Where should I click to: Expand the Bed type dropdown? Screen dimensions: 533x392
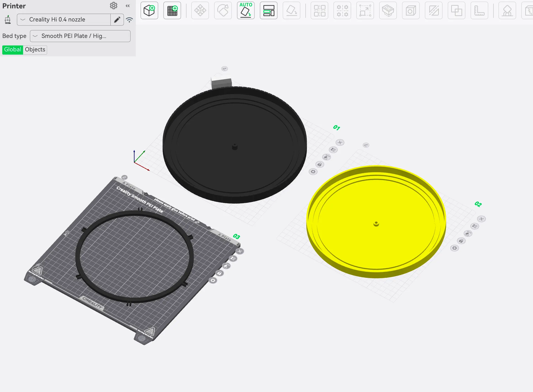point(80,36)
